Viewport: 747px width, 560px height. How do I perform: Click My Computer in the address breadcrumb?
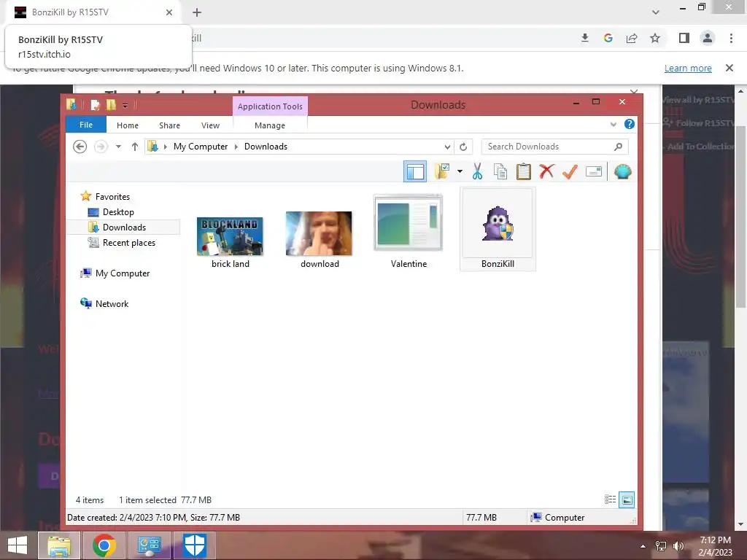(201, 147)
